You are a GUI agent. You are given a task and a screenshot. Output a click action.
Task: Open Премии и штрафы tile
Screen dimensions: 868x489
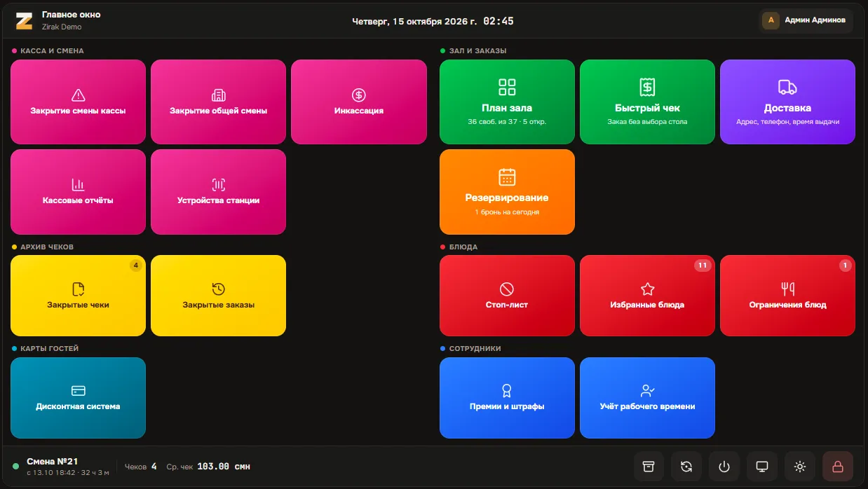tap(507, 398)
